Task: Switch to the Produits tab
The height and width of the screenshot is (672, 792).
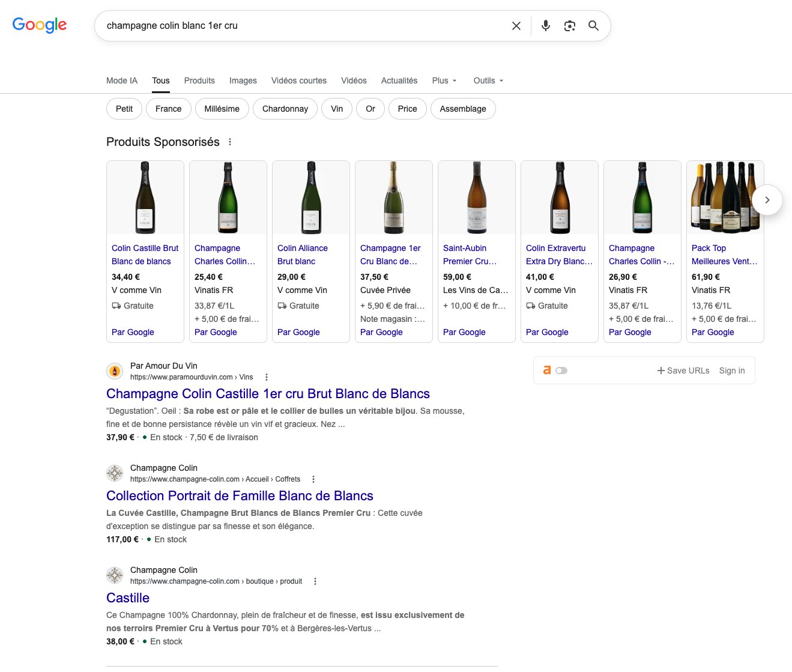Action: pyautogui.click(x=199, y=80)
